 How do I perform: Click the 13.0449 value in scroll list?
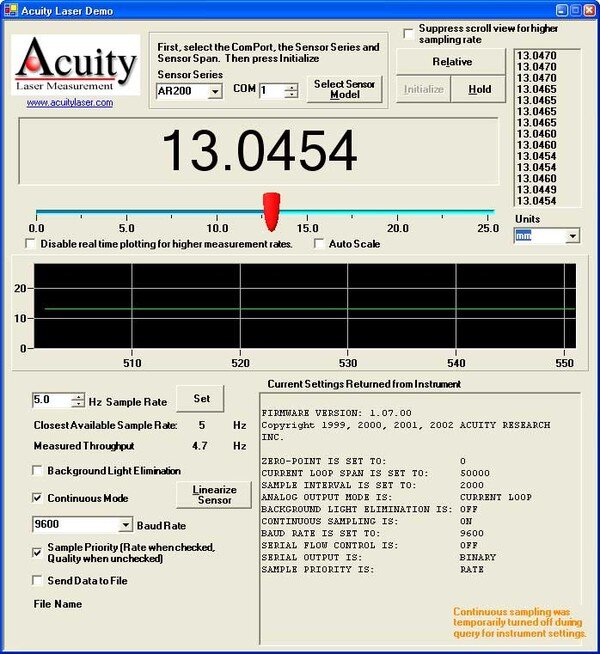[536, 190]
